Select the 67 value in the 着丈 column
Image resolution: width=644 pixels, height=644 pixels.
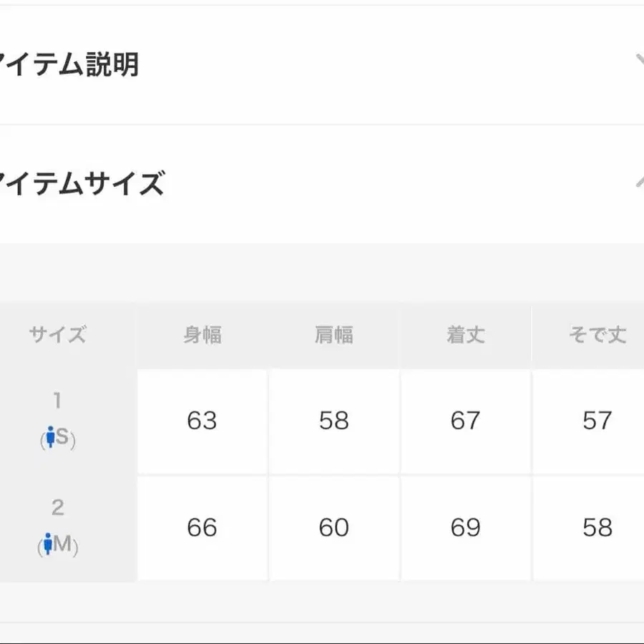(x=465, y=421)
